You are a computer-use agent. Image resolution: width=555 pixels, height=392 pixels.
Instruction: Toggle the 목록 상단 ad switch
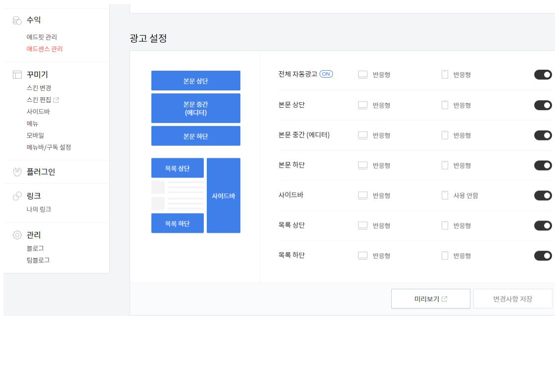(543, 225)
